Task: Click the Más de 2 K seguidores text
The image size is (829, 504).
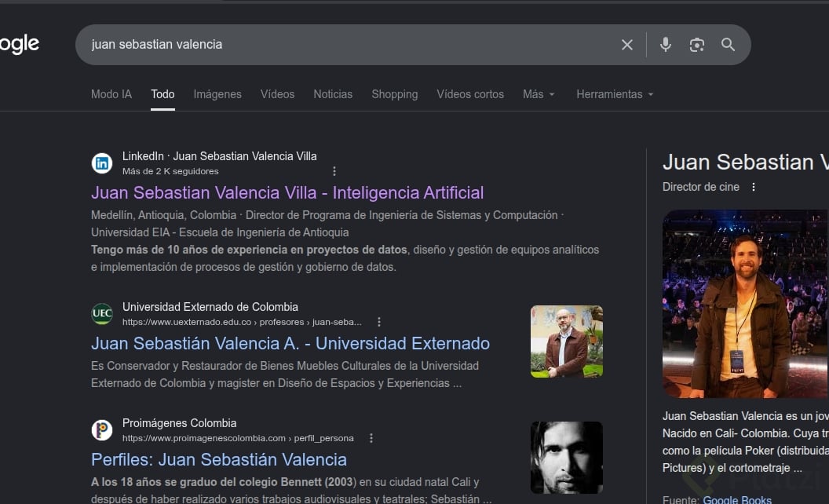Action: click(x=170, y=171)
